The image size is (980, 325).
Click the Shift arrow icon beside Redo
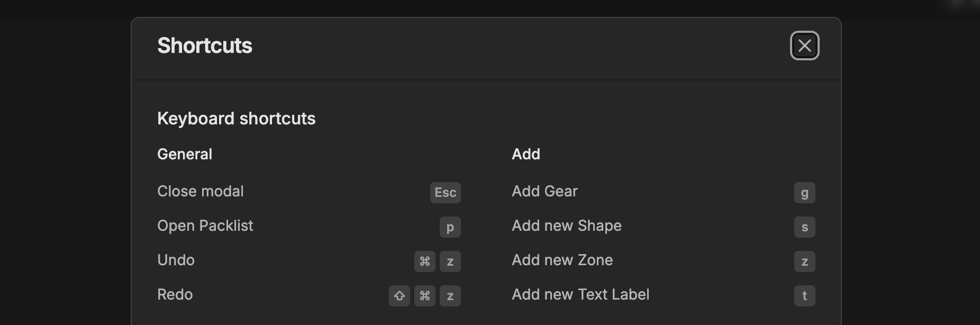400,296
